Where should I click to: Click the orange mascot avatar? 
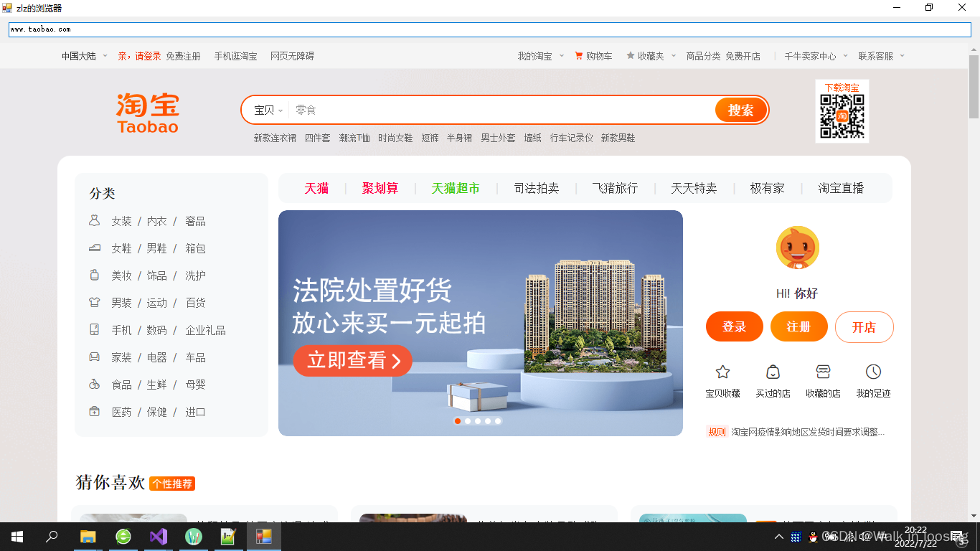click(x=798, y=248)
